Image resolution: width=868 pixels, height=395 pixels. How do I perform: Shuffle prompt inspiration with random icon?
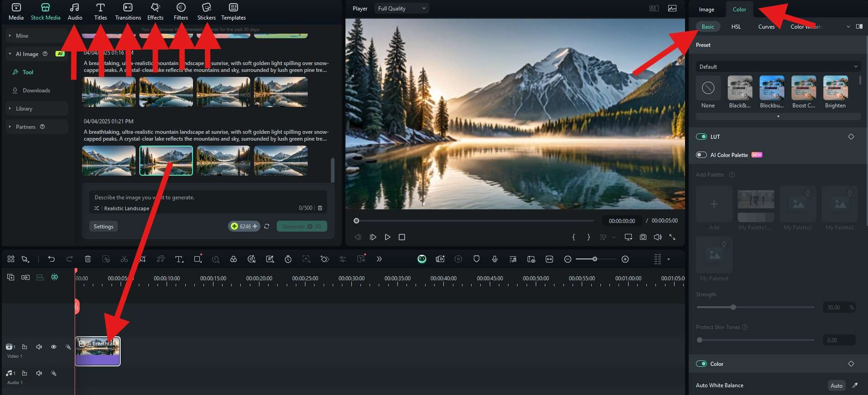96,208
